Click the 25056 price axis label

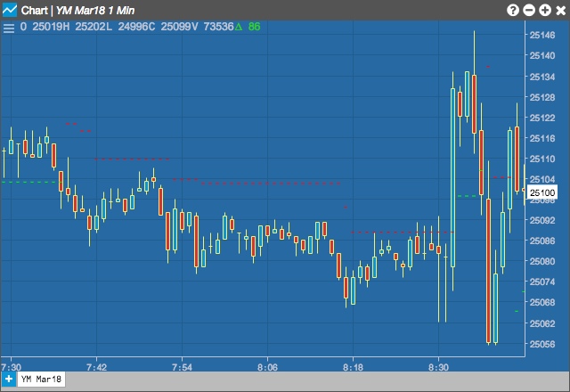click(x=542, y=344)
